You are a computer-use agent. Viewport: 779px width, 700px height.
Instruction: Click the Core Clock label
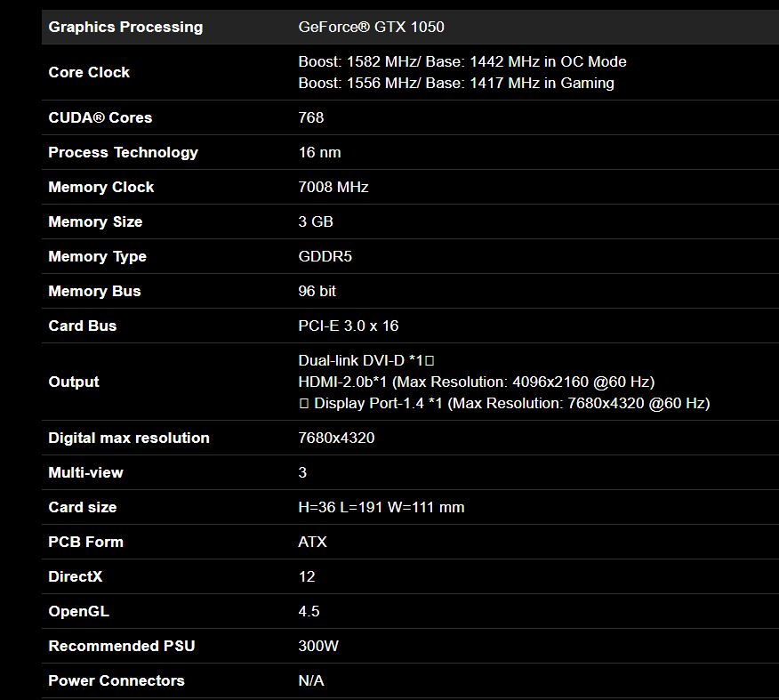pyautogui.click(x=89, y=72)
